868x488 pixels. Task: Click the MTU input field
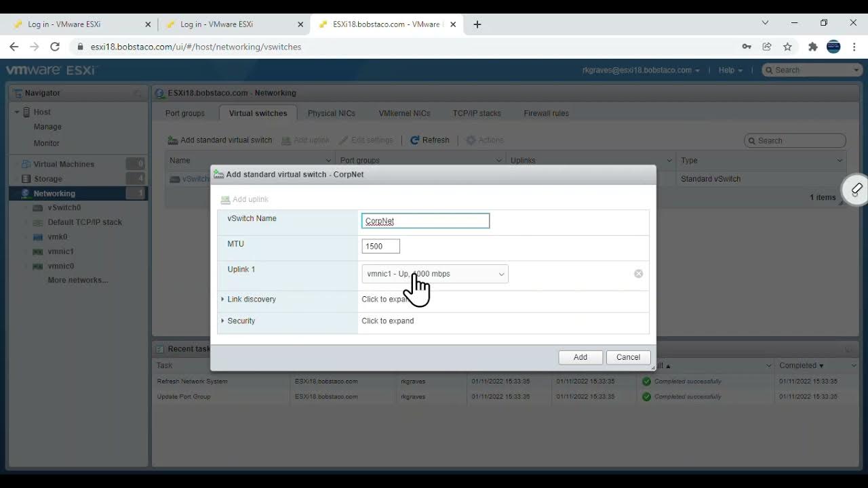[x=381, y=247]
